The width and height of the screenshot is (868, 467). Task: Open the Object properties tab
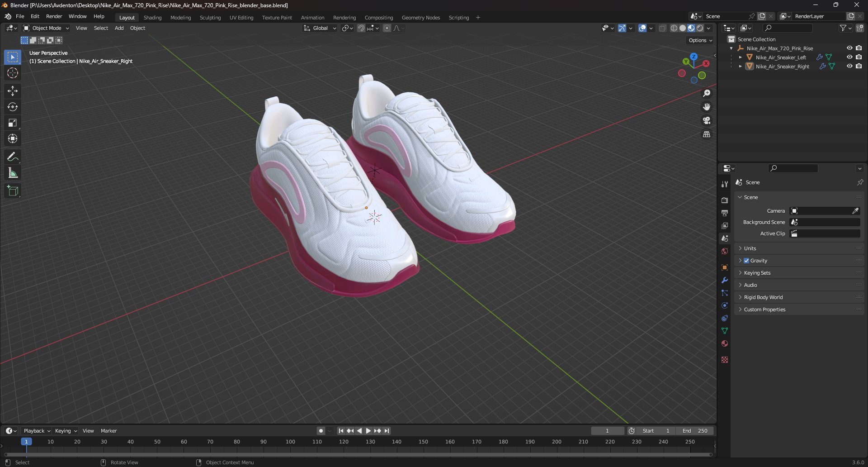725,267
